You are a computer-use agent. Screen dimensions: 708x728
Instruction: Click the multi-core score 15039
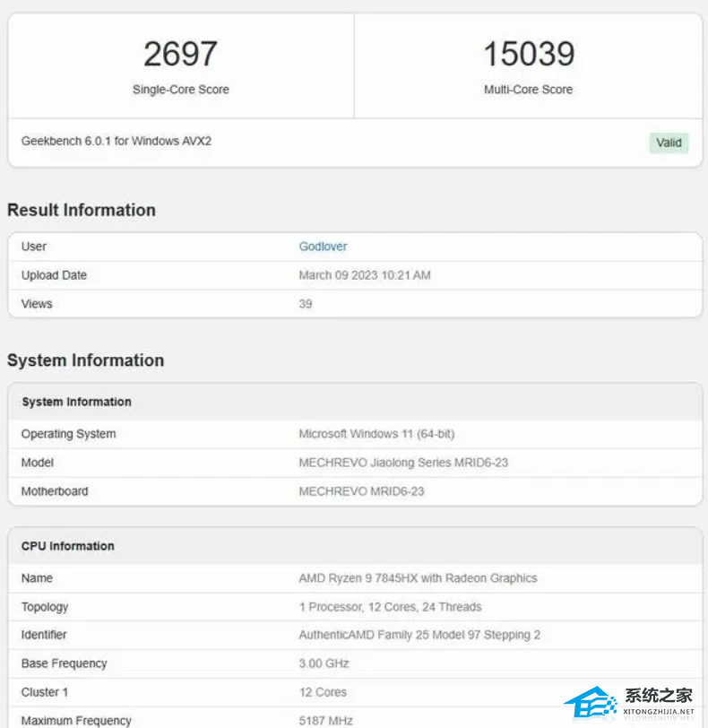point(528,54)
